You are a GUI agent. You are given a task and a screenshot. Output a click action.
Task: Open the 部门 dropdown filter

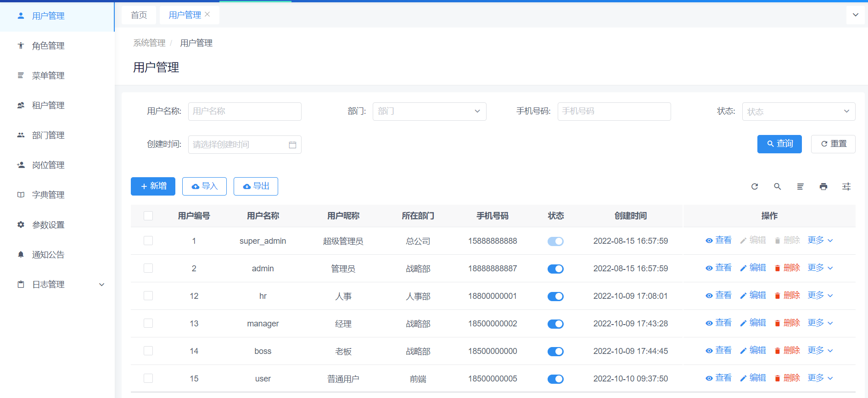click(x=429, y=112)
